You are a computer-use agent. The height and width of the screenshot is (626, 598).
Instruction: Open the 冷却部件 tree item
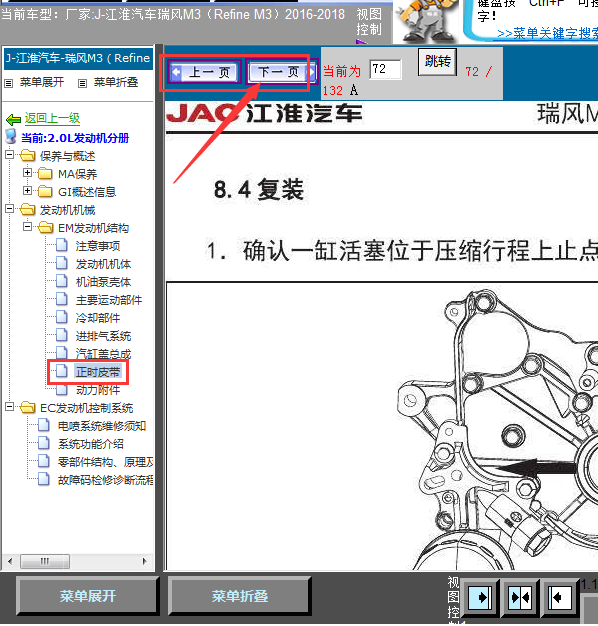click(98, 318)
